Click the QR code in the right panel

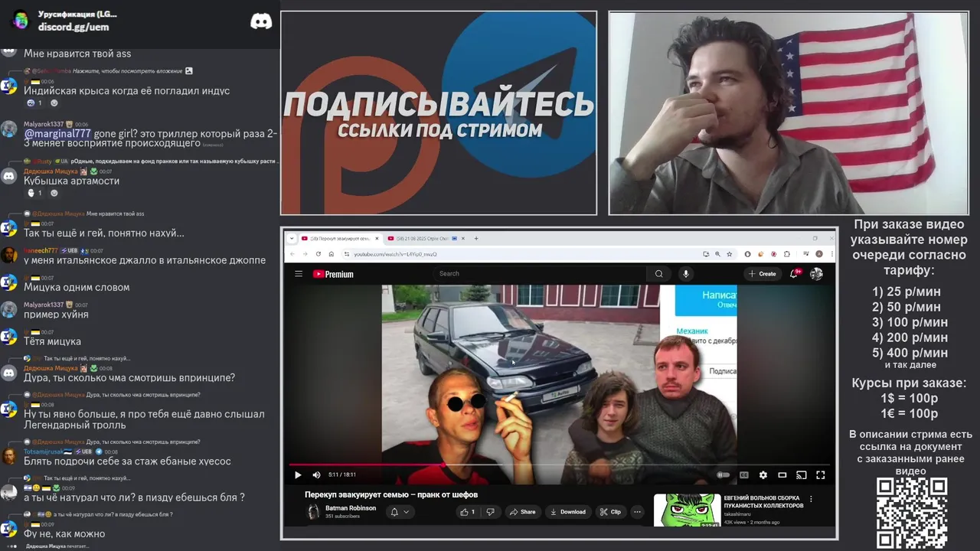[x=912, y=513]
